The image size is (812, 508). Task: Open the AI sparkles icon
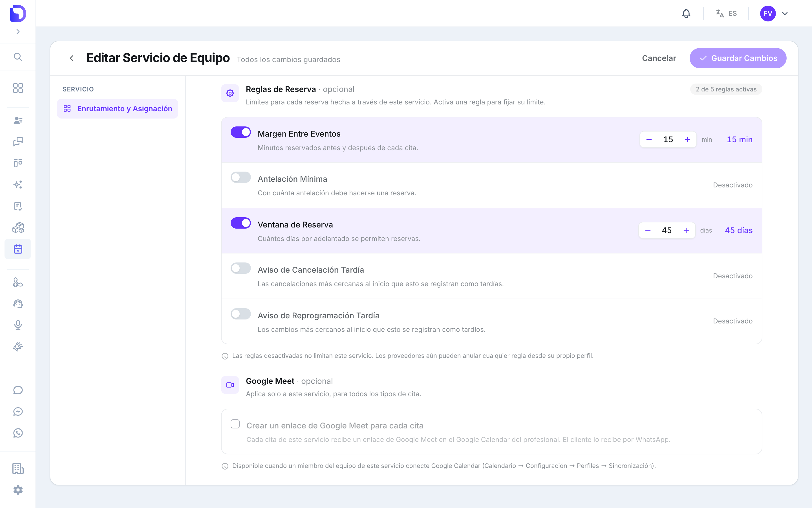click(x=18, y=185)
